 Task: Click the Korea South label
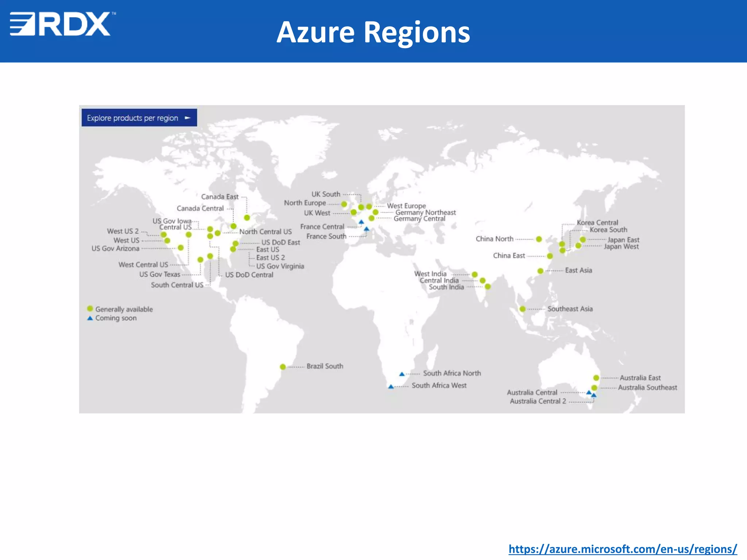pos(608,230)
